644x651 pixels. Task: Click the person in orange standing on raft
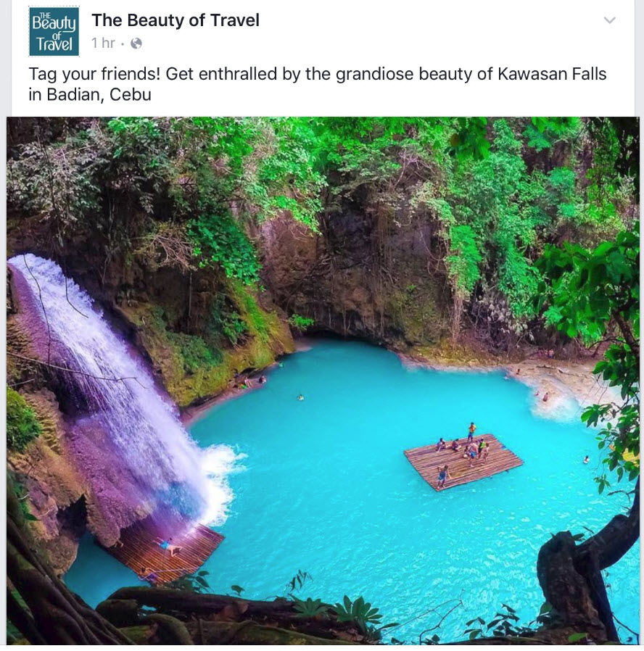pos(471,432)
